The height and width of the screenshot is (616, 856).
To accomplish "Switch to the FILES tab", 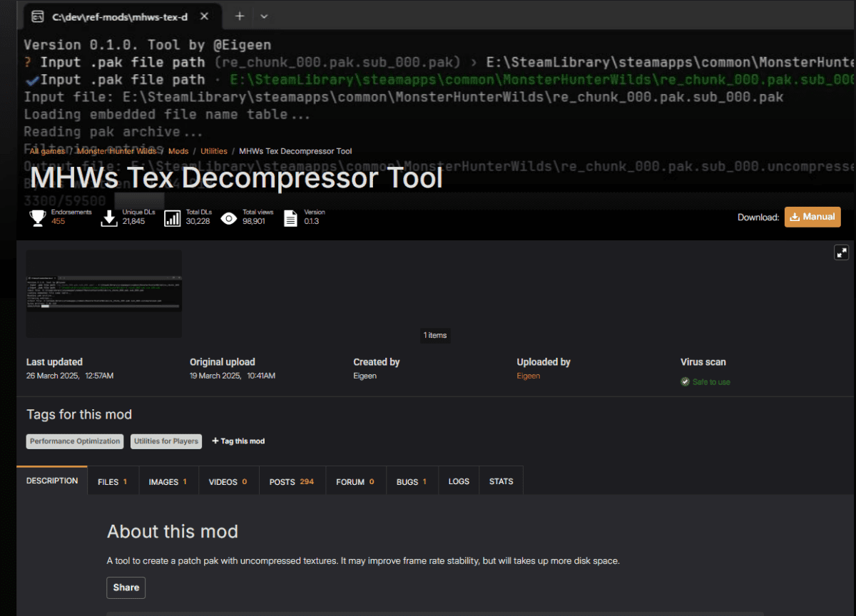I will tap(113, 482).
